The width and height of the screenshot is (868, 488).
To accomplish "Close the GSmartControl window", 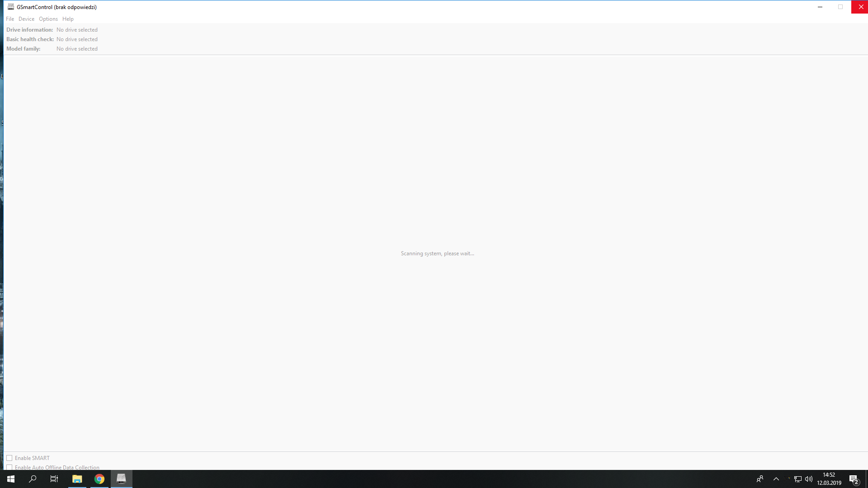I will pos(860,7).
